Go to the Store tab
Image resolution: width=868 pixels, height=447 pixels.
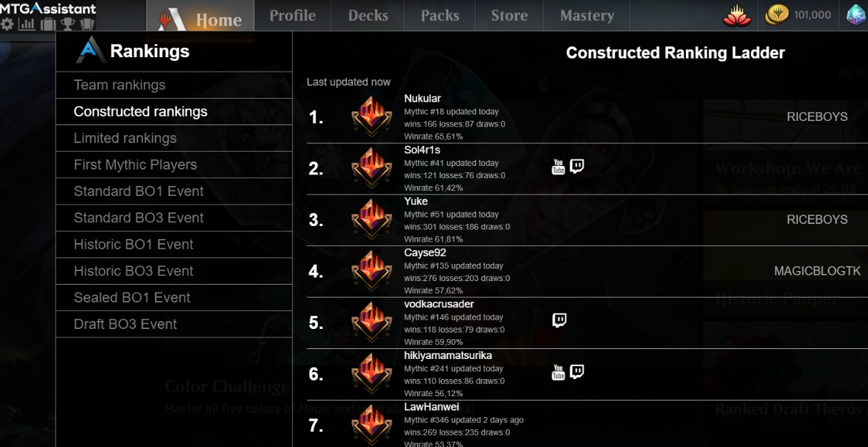509,16
